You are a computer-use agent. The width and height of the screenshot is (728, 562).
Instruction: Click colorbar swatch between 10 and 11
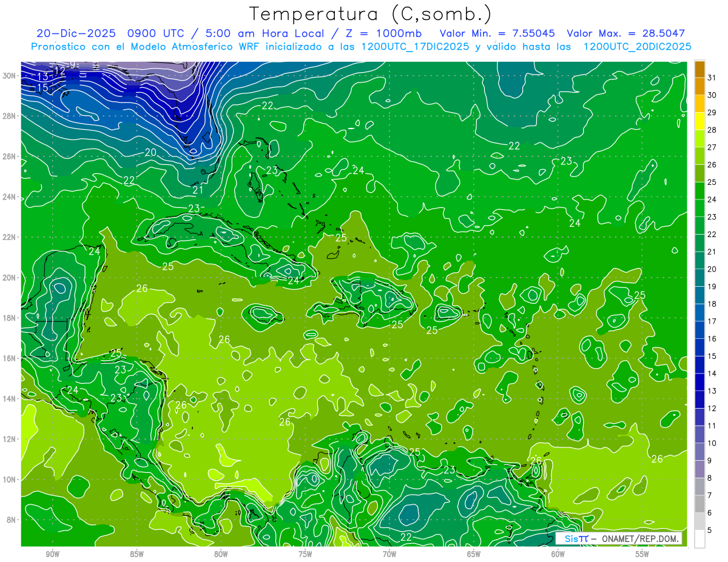(x=699, y=434)
